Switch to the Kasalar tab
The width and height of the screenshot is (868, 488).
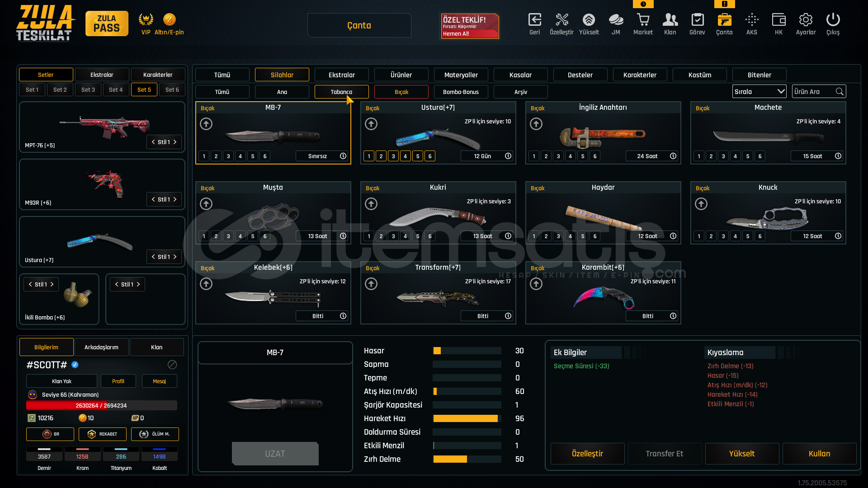pyautogui.click(x=521, y=75)
